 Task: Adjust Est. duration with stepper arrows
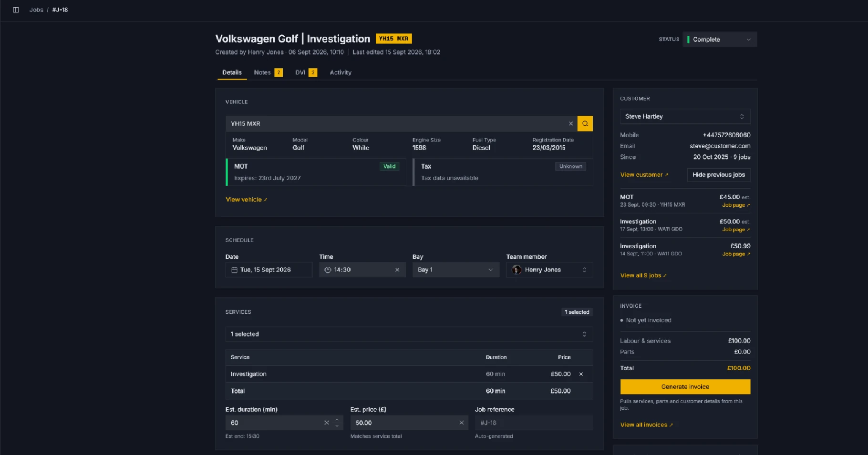(x=337, y=423)
